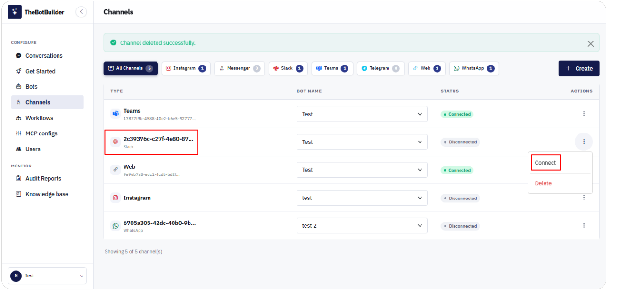Filter channels by Teams tab
This screenshot has height=290, width=644.
332,68
